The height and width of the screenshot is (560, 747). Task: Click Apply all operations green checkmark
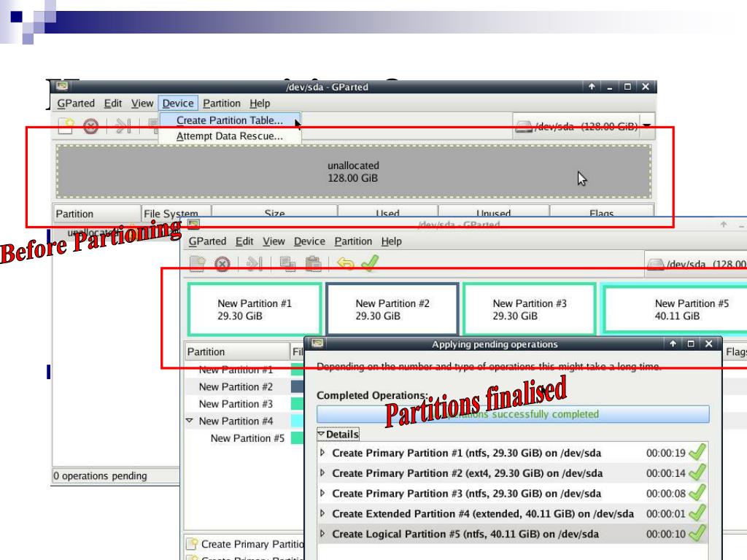coord(370,262)
